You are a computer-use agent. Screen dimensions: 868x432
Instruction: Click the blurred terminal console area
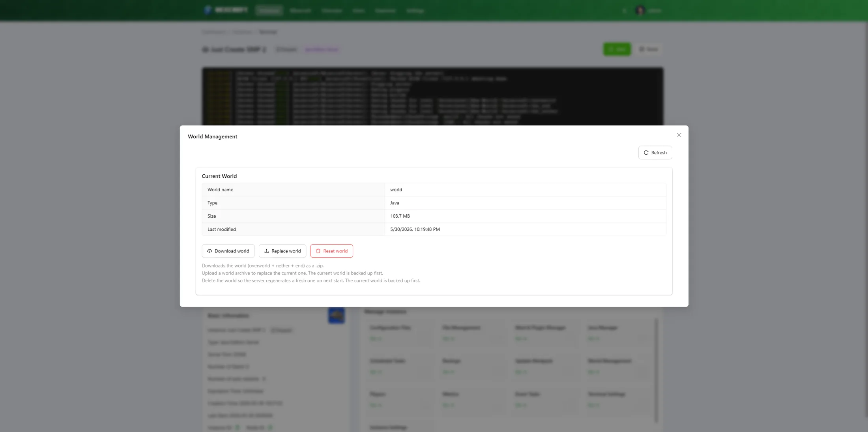click(x=433, y=97)
